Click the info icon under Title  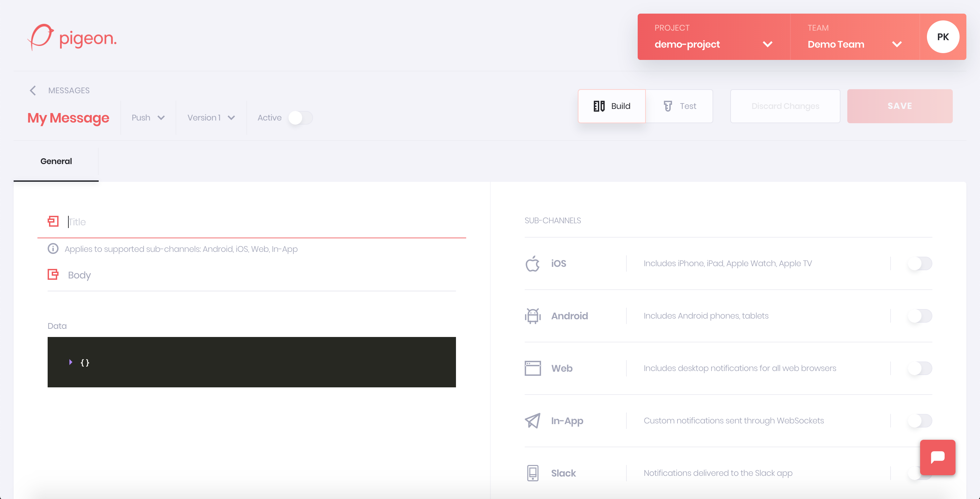pos(53,248)
